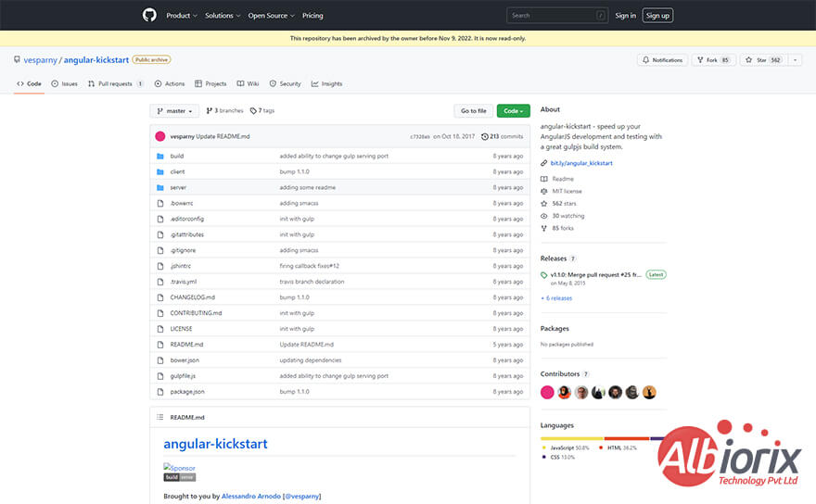
Task: Open the build folder icon
Action: pos(160,156)
